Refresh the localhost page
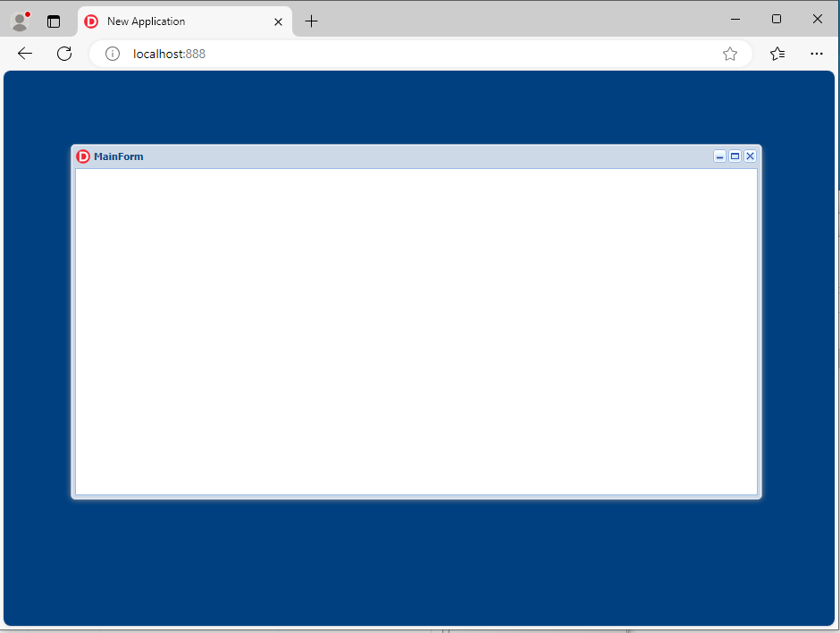This screenshot has height=633, width=840. 64,54
